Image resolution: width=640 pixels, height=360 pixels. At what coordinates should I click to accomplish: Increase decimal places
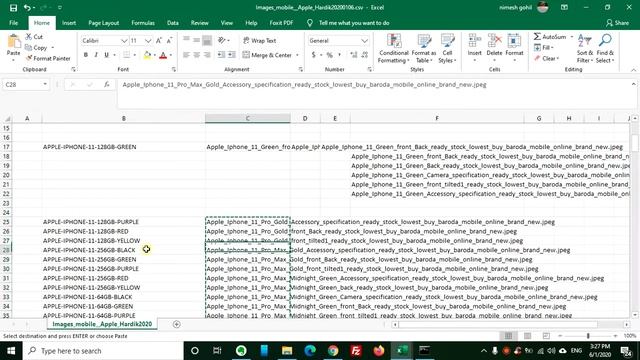(353, 55)
